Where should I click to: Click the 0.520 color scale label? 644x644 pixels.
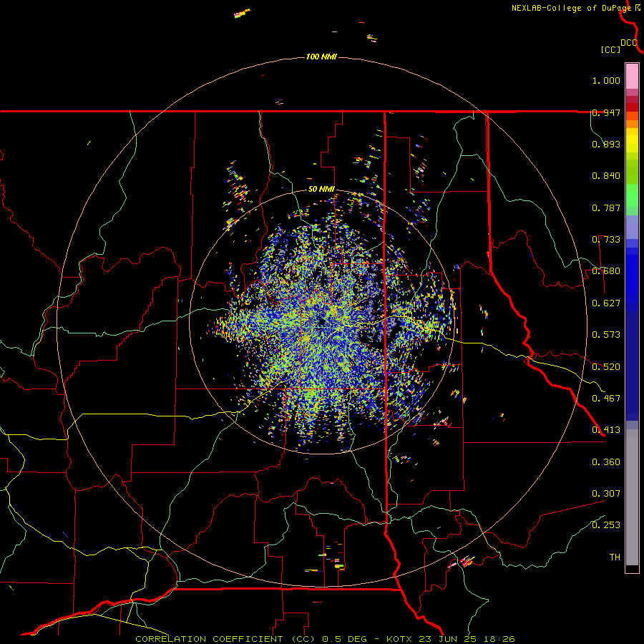[x=606, y=367]
